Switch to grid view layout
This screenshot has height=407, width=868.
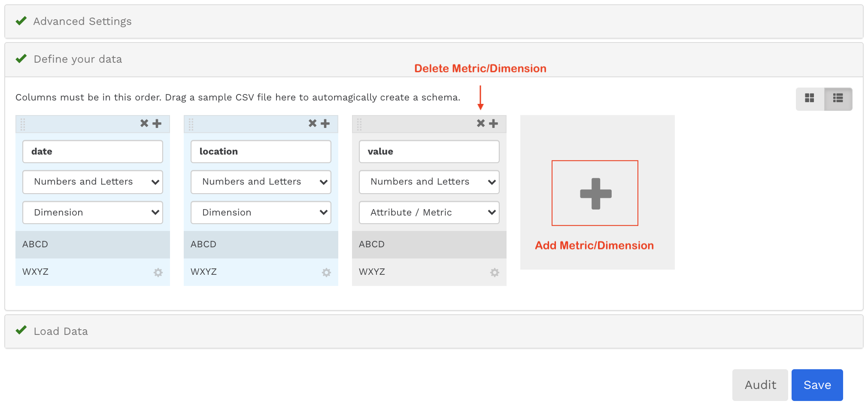pyautogui.click(x=810, y=98)
